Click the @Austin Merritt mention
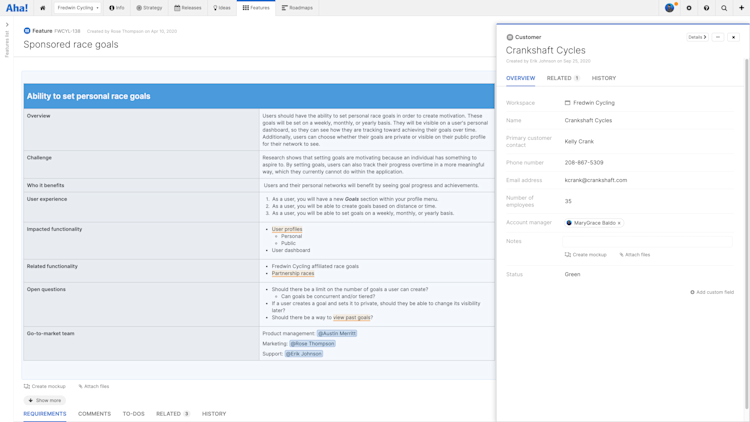750x422 pixels. (x=337, y=333)
